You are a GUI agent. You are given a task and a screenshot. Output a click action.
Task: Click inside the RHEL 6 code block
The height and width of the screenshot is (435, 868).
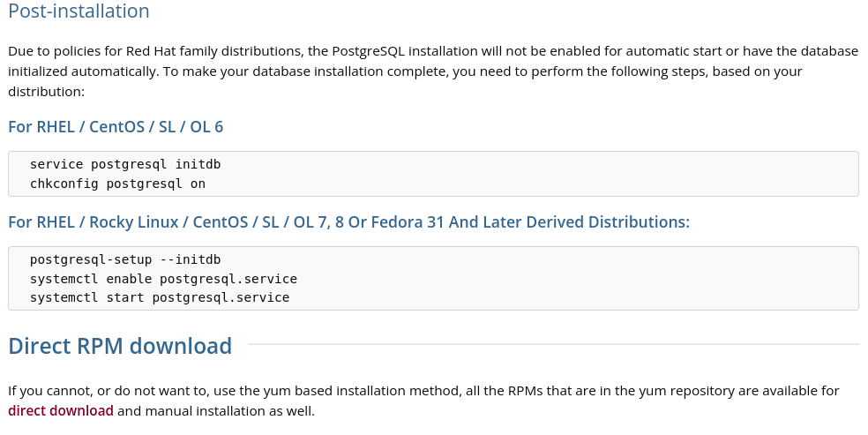point(433,174)
